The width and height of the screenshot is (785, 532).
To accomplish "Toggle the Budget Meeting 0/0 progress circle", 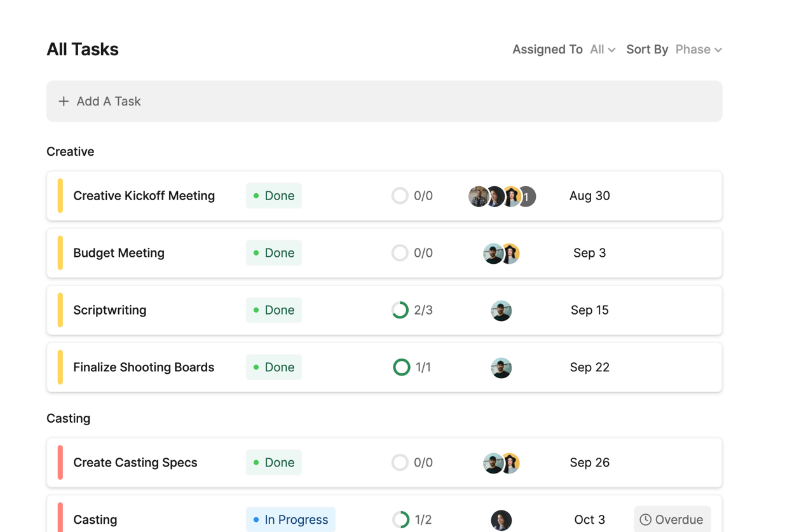I will point(400,253).
